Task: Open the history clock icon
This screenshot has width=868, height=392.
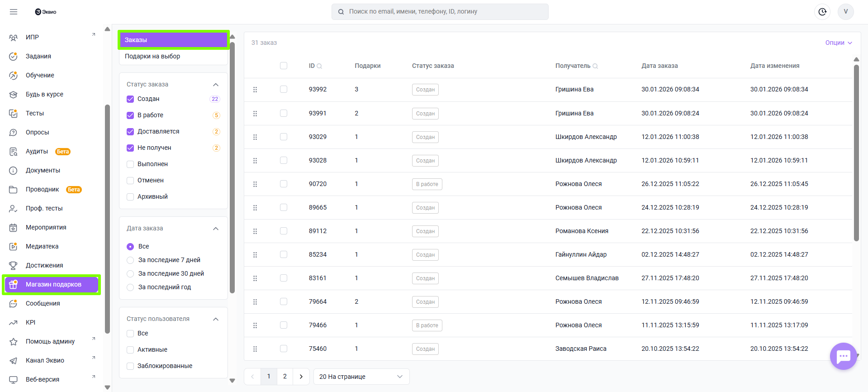Action: pyautogui.click(x=822, y=12)
